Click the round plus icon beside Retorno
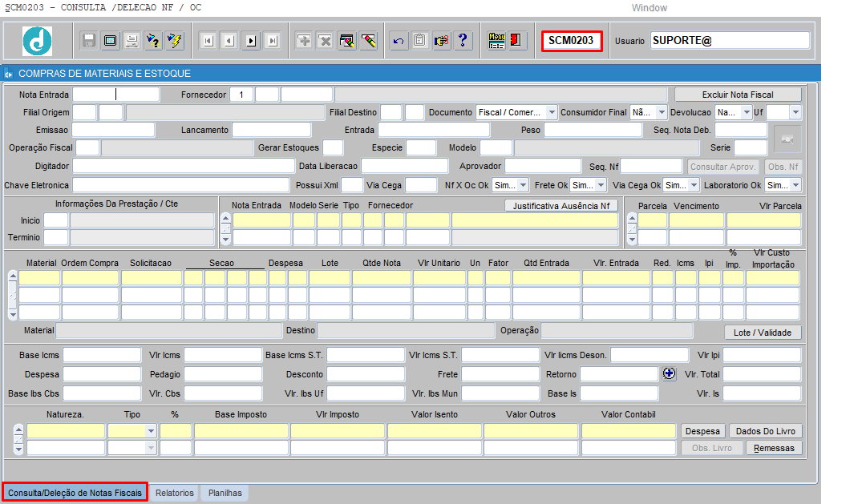This screenshot has width=866, height=504. (x=670, y=373)
